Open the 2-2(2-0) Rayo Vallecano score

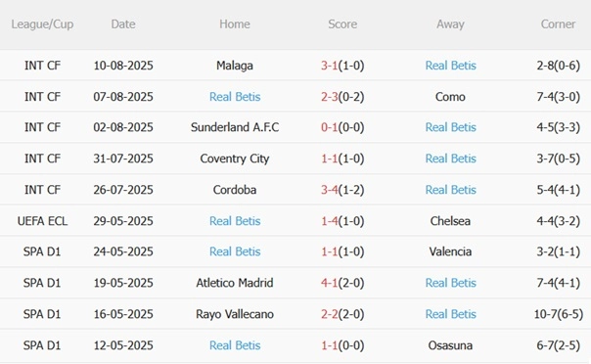click(342, 314)
